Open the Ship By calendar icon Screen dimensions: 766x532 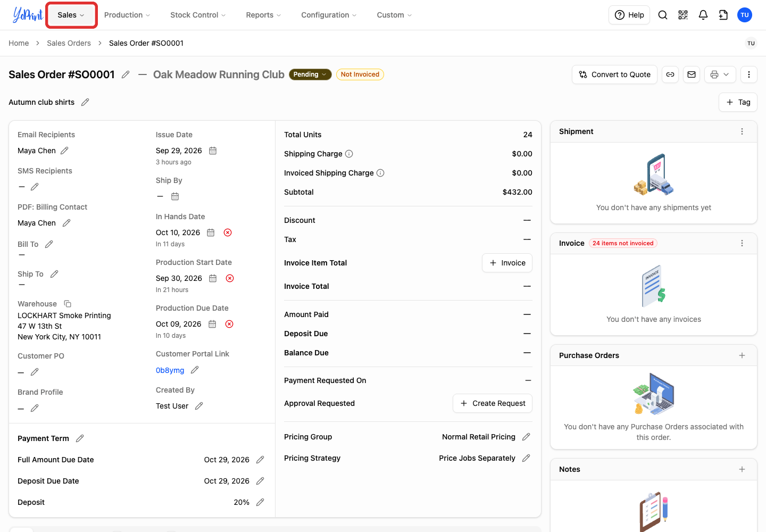[175, 196]
